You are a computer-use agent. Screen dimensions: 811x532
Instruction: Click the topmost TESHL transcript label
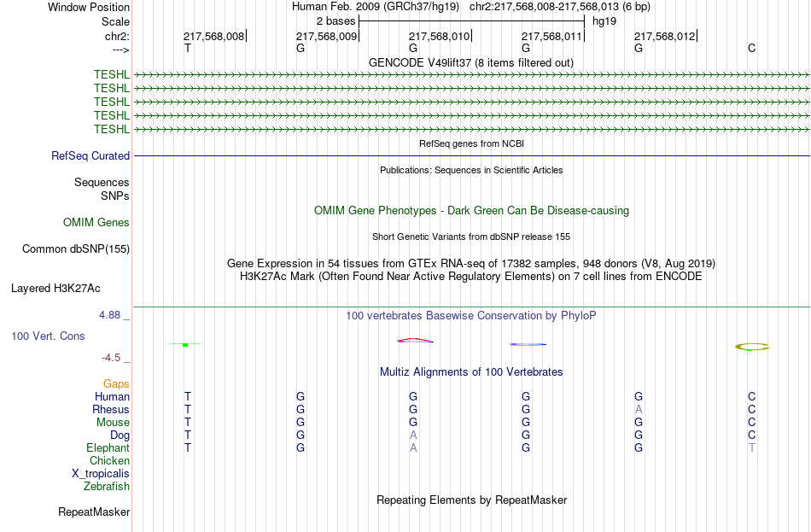112,74
